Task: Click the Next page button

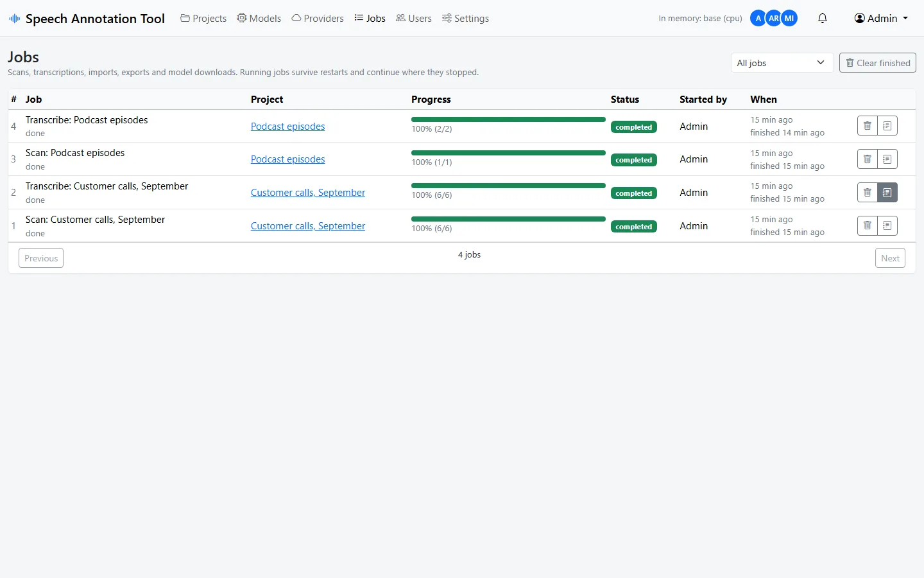Action: point(890,258)
